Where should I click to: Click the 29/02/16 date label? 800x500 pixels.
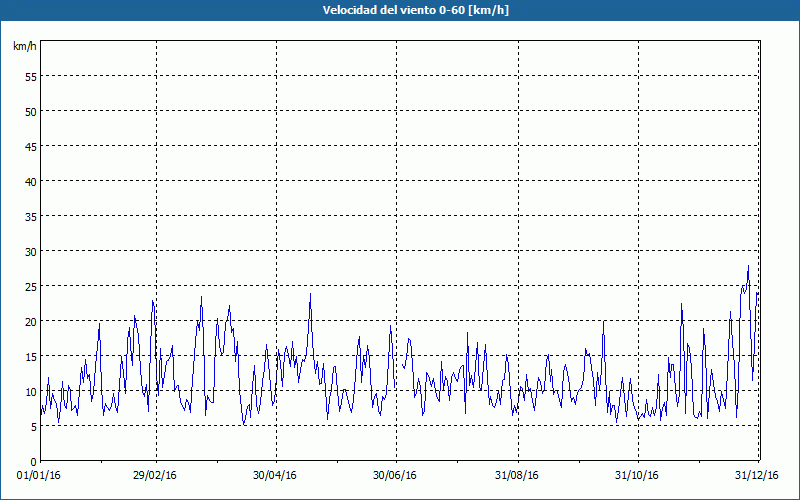point(155,476)
